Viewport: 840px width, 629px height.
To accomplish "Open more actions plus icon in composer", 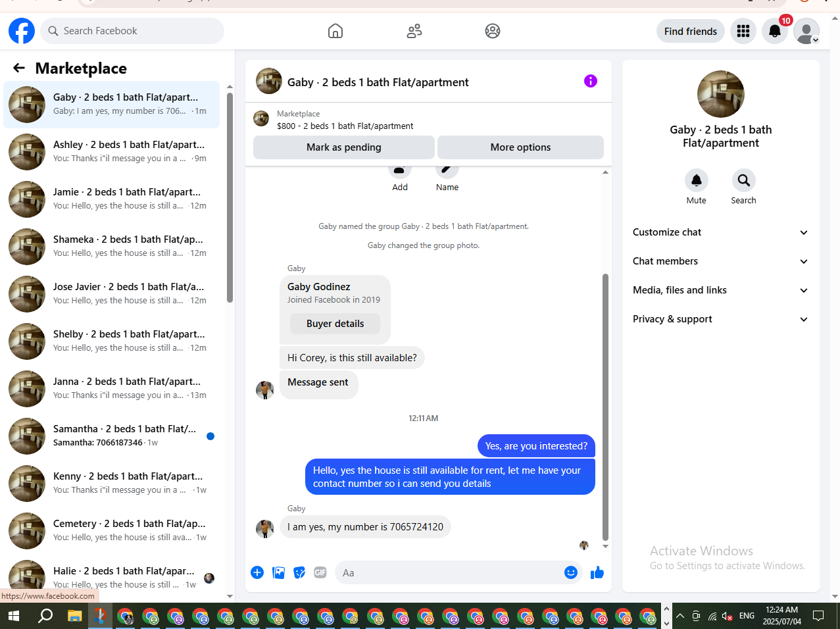I will tap(257, 572).
